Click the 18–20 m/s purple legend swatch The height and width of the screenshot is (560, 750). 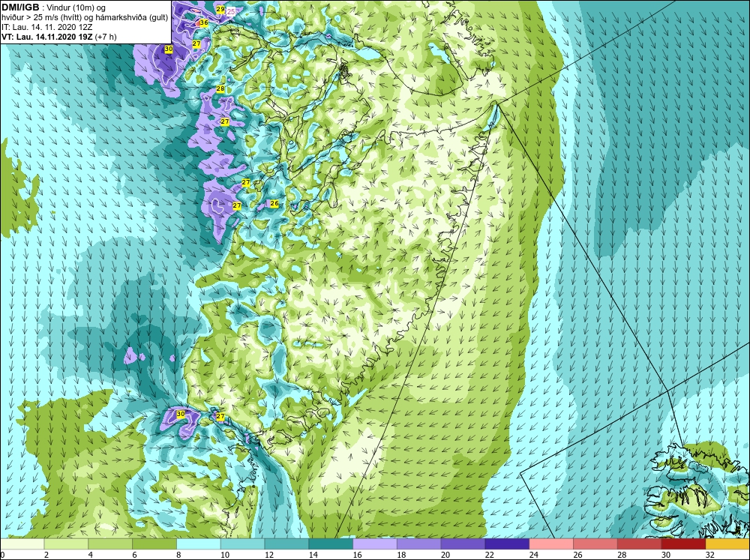[419, 544]
